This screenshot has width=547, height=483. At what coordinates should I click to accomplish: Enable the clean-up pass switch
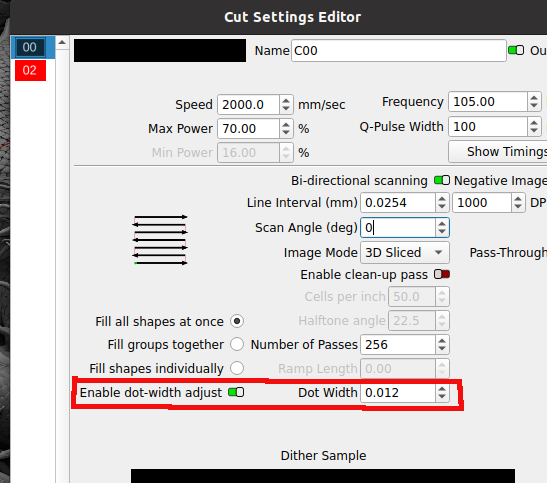click(442, 274)
